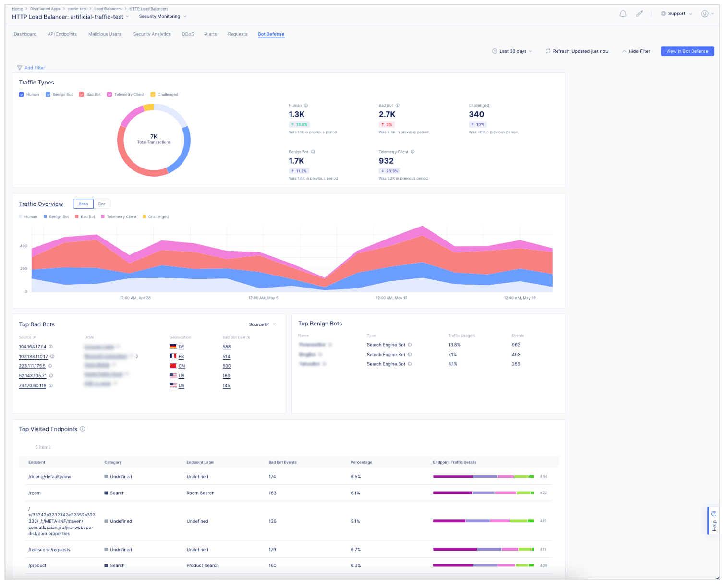This screenshot has width=728, height=588.
Task: Uncheck the Challenged traffic type checkbox
Action: pos(153,95)
